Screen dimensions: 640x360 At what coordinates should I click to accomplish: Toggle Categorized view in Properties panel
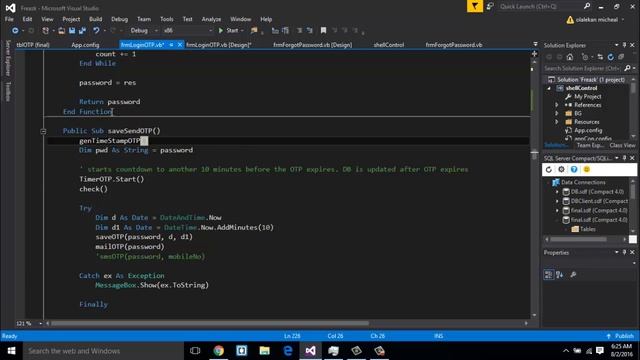point(549,275)
